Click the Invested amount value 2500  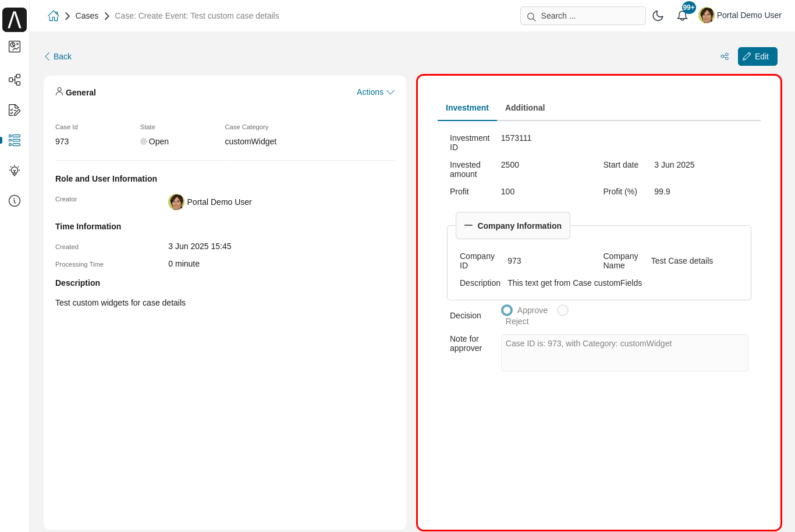pos(510,165)
